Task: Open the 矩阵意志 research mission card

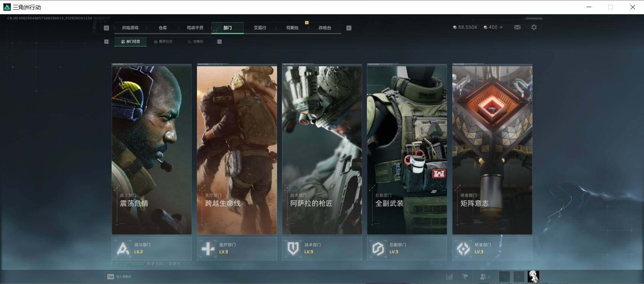Action: (x=492, y=150)
